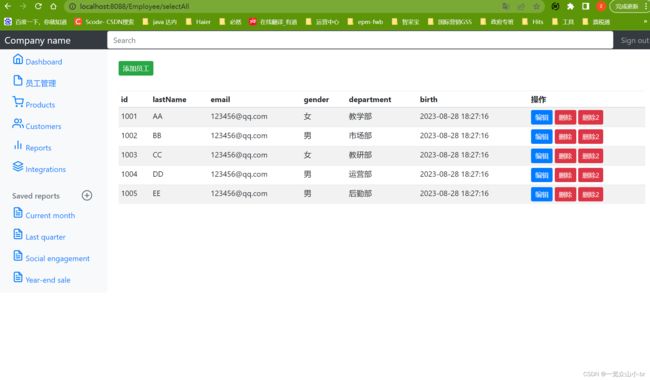Click the lastName cell EE
This screenshot has height=380, width=650.
coord(156,194)
